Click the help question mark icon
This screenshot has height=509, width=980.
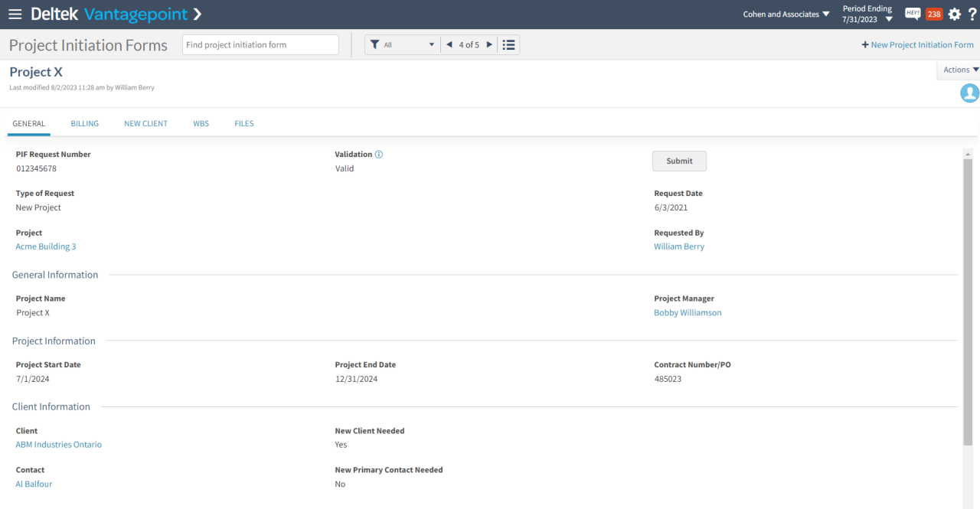click(972, 15)
